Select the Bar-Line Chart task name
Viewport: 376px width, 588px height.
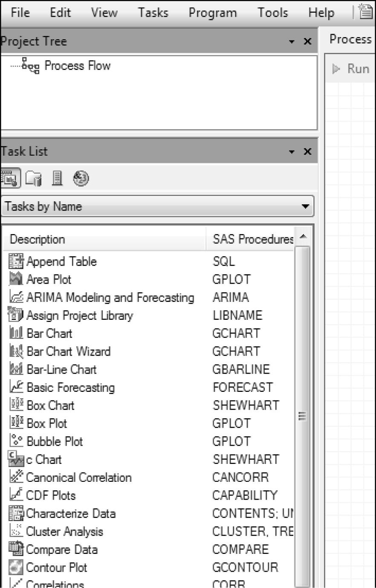pyautogui.click(x=61, y=369)
